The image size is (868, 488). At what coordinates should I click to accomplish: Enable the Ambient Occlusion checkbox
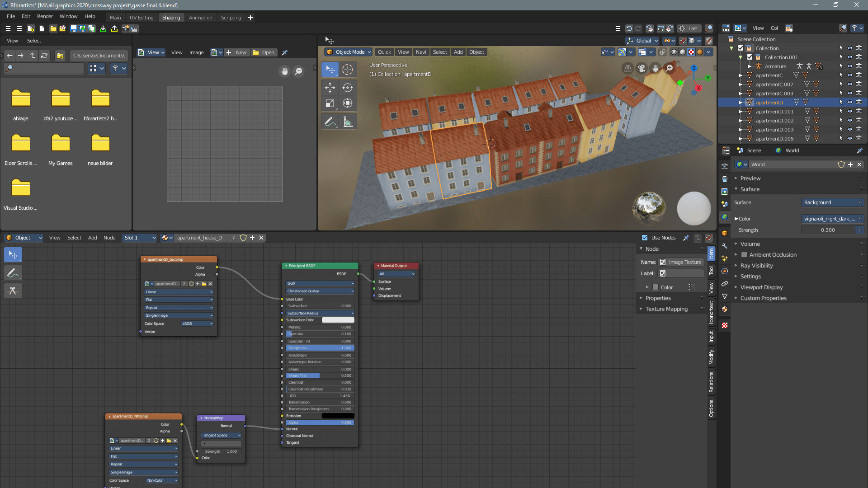coord(744,255)
